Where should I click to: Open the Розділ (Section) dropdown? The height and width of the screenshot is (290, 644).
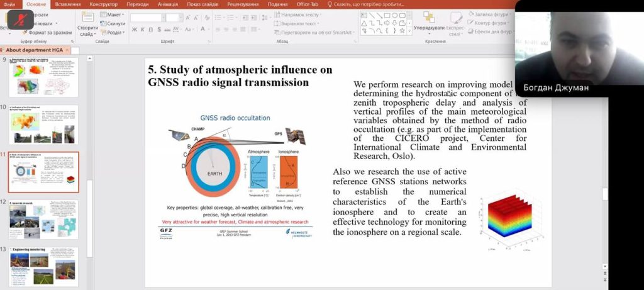coord(114,32)
